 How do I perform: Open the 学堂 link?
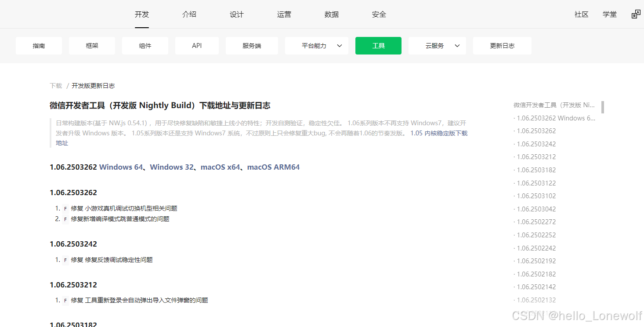610,15
